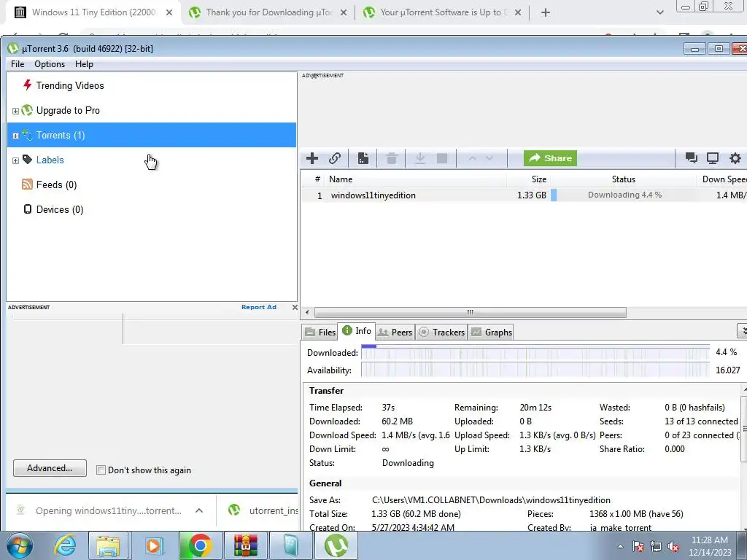This screenshot has height=560, width=747.
Task: Expand the Torrents tree node
Action: [x=15, y=136]
